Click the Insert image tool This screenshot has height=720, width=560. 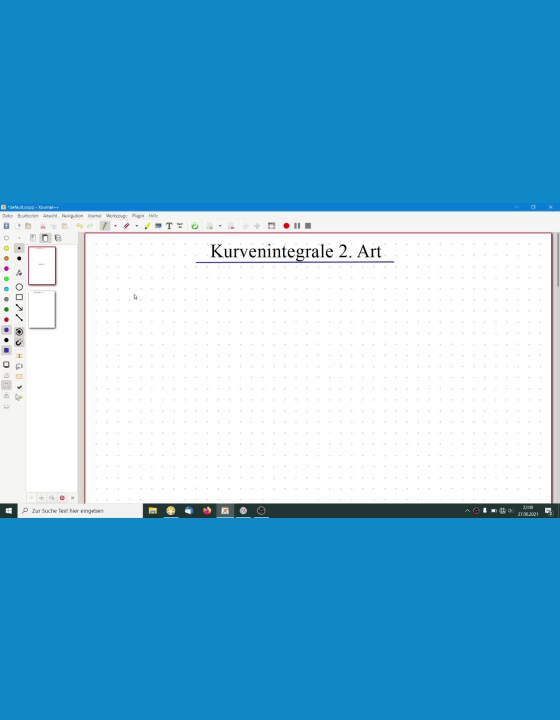click(158, 225)
